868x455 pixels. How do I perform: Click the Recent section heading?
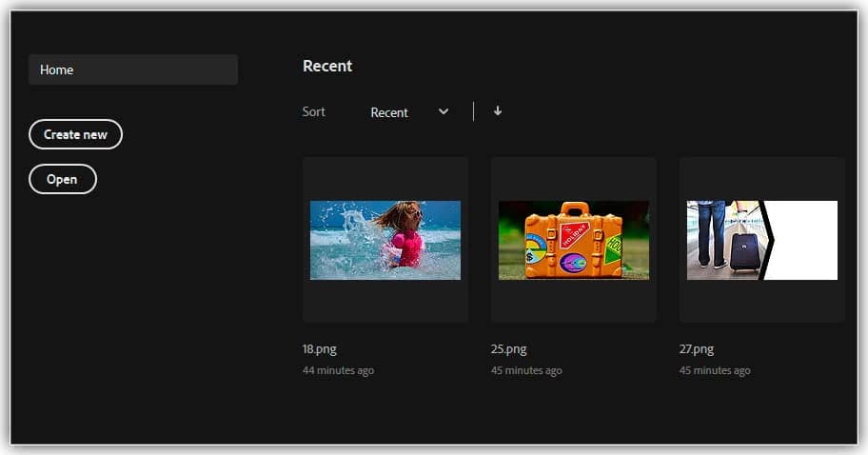click(x=327, y=66)
